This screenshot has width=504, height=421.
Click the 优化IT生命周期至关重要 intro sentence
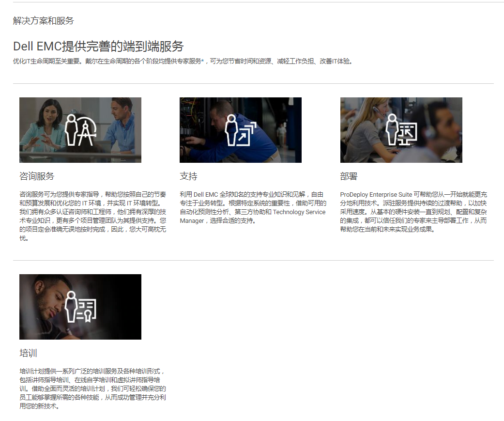[x=183, y=61]
